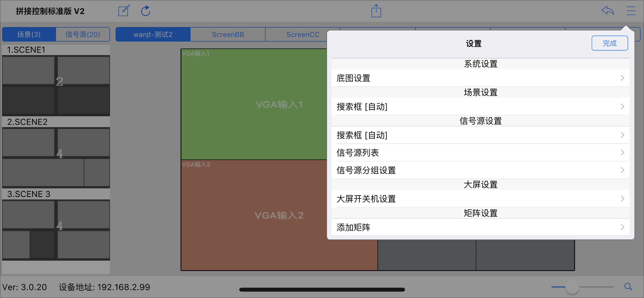Open 底图设置
644x298 pixels.
click(480, 78)
